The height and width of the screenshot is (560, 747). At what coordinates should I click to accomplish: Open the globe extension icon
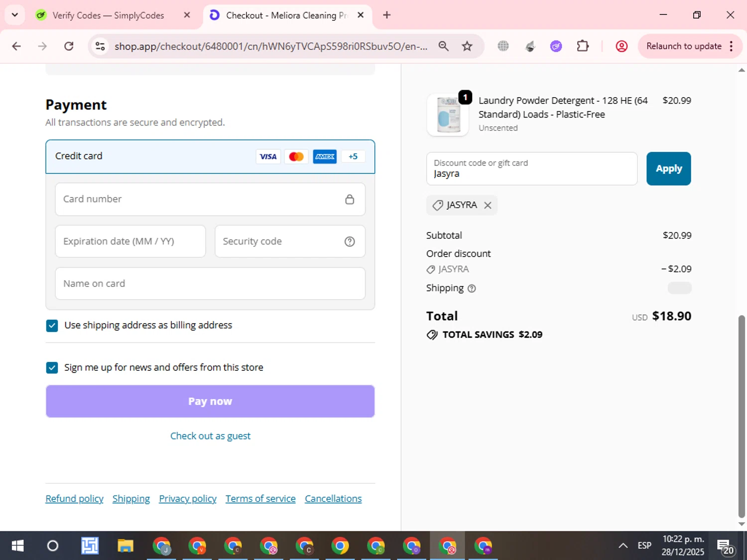pyautogui.click(x=503, y=46)
